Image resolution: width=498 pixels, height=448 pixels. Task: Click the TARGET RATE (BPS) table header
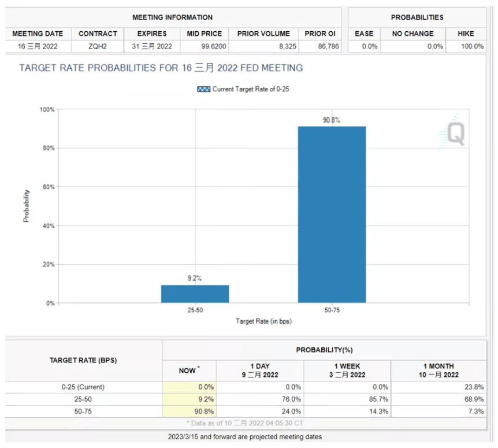pos(84,361)
